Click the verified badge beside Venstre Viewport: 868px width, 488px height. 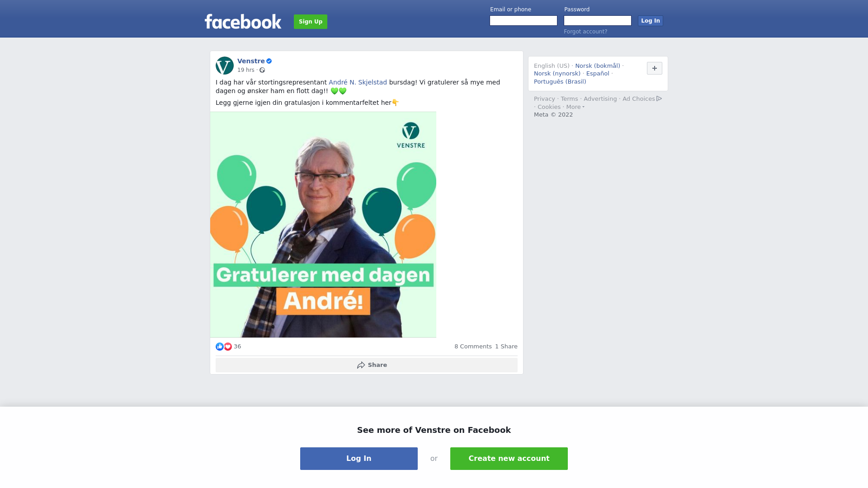[x=269, y=61]
